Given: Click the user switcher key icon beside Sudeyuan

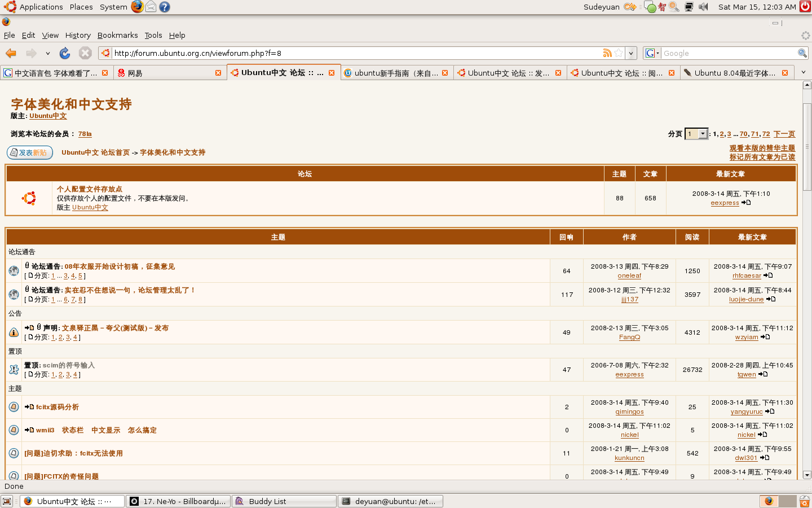Looking at the screenshot, I should (x=630, y=7).
